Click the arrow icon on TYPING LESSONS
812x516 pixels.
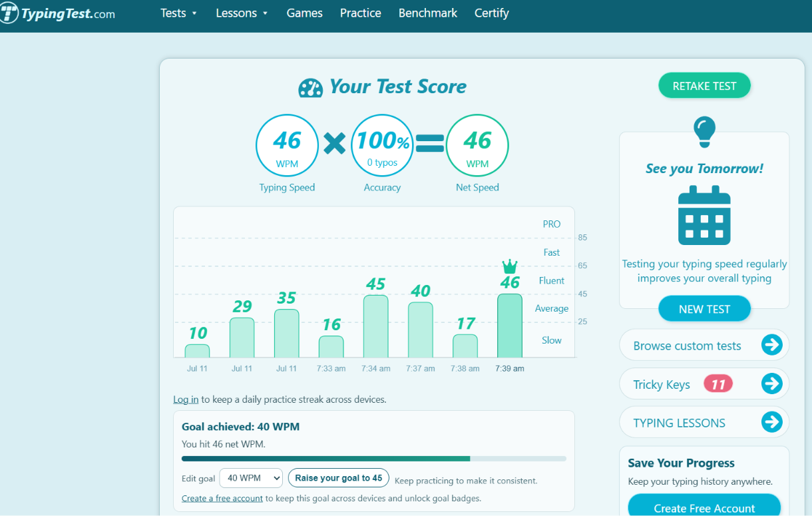(771, 422)
